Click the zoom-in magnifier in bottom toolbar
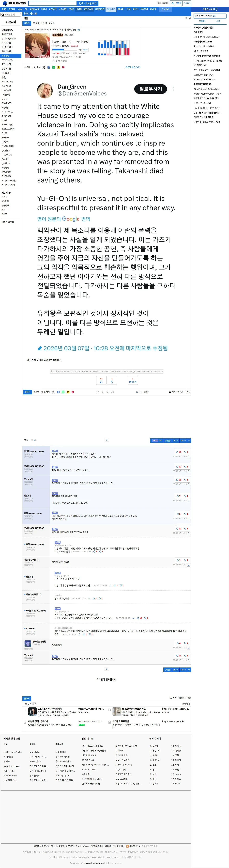This screenshot has height=868, width=229. [103, 392]
